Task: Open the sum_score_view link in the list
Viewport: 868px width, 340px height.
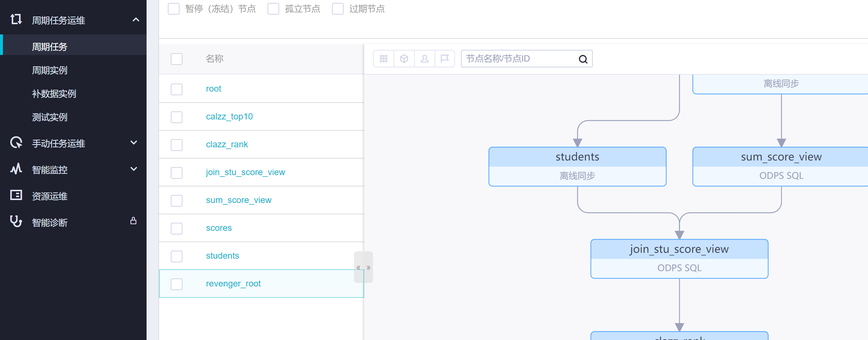Action: pyautogui.click(x=239, y=200)
